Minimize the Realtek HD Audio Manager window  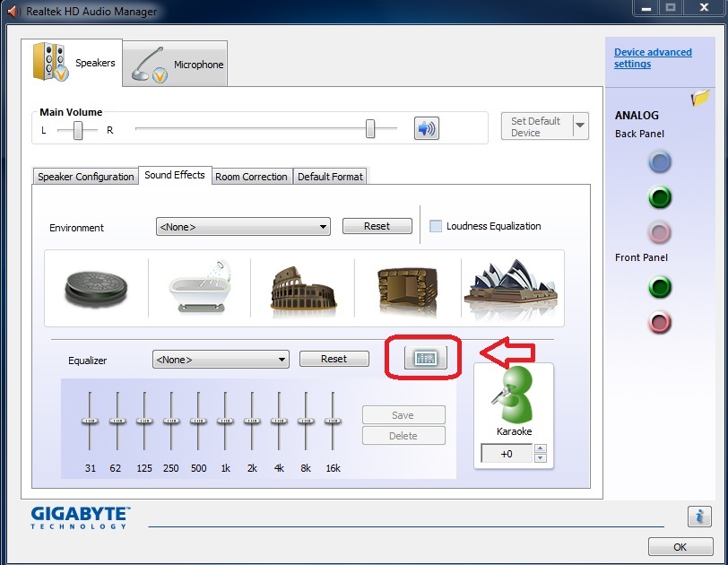pos(646,8)
